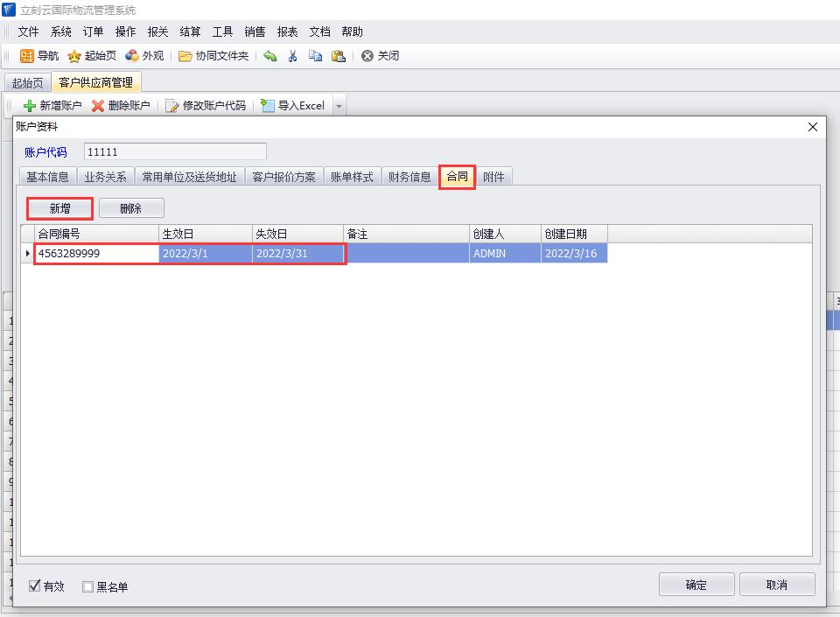Switch to the 基本信息 tab
Image resolution: width=840 pixels, height=617 pixels.
tap(47, 177)
